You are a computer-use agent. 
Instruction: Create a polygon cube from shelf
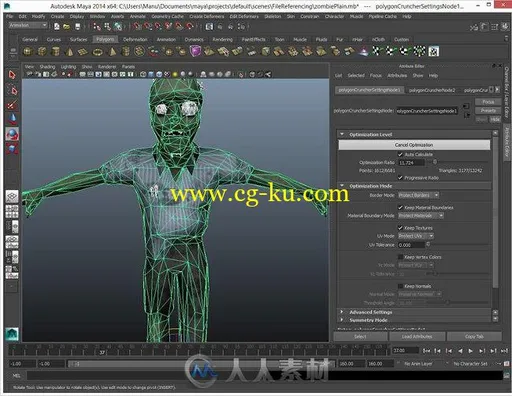pyautogui.click(x=42, y=51)
